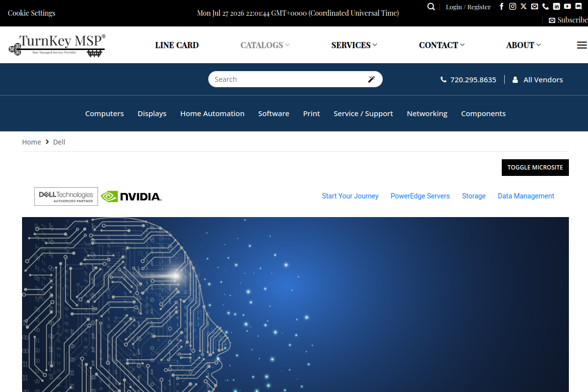Click the date and time text in top bar
This screenshot has height=392, width=588.
[298, 13]
